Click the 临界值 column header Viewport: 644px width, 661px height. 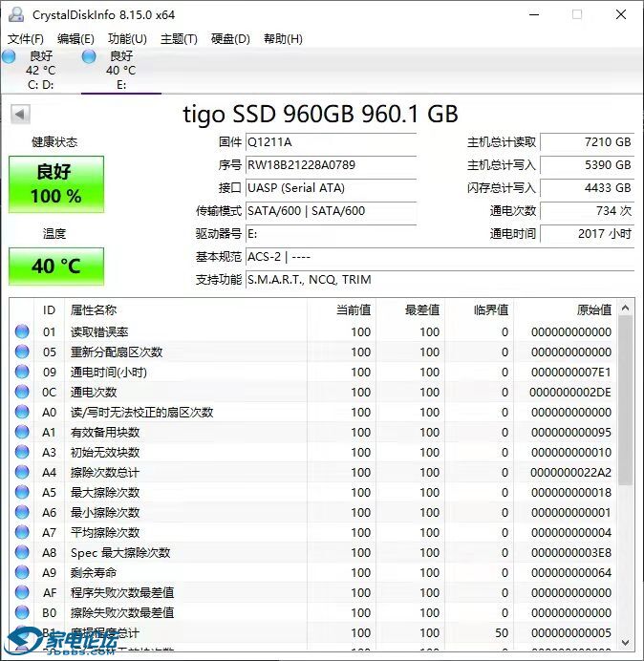(x=479, y=310)
